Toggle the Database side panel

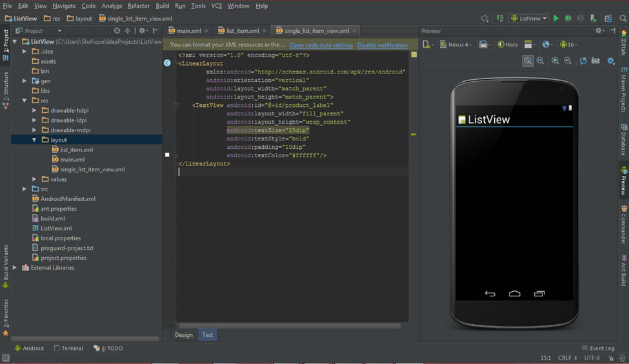(624, 139)
